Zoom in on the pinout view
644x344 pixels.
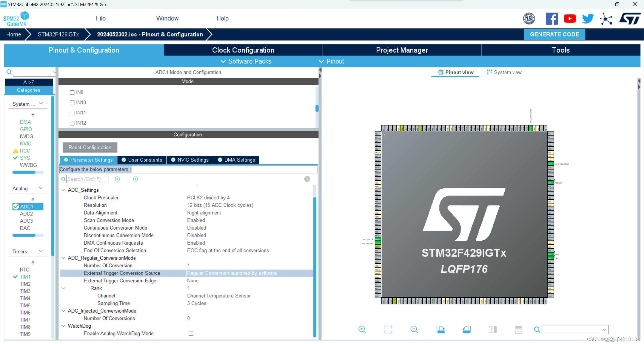coord(362,329)
